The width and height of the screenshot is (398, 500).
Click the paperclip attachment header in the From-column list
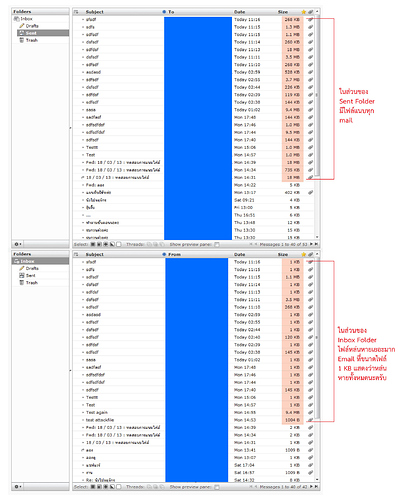(310, 254)
